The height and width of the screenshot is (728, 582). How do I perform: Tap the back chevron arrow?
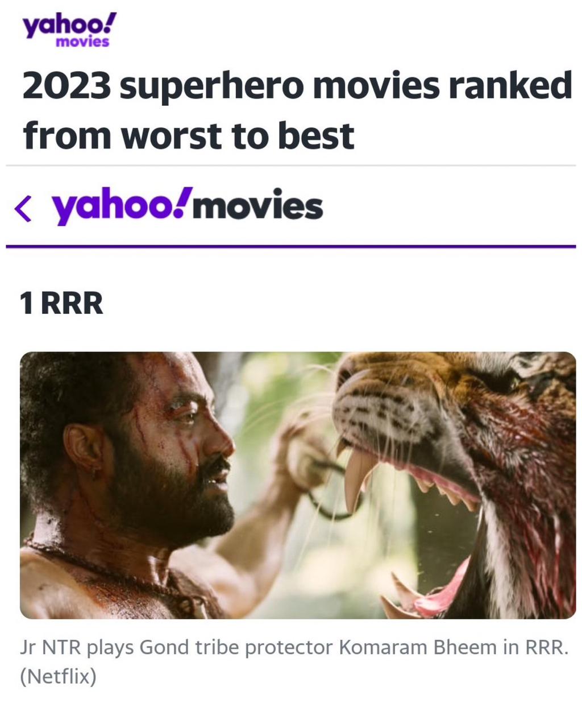pos(23,208)
